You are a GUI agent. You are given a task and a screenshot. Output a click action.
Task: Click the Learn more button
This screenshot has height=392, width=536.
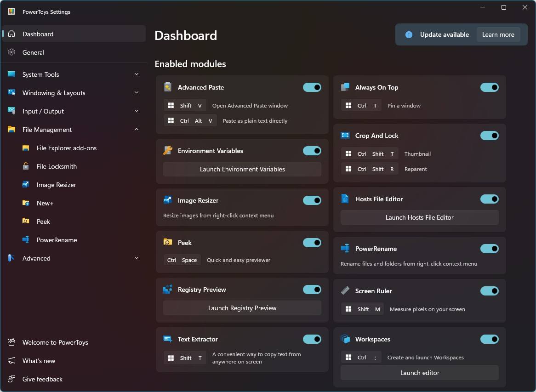coord(498,34)
